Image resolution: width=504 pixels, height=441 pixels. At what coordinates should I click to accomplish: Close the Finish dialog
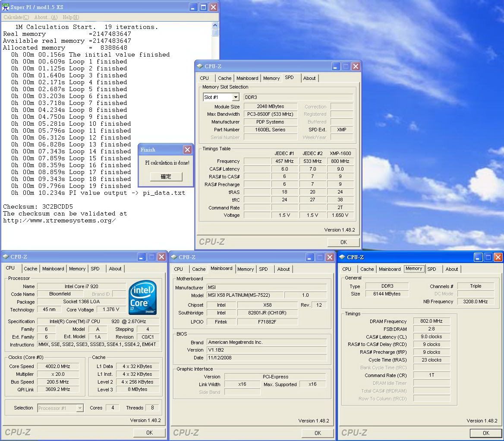(x=187, y=149)
